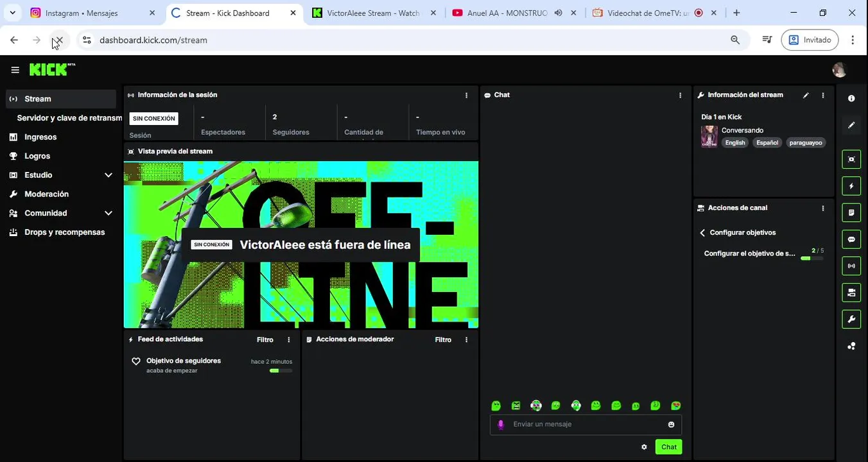Open the hamburger menu beside the Kick logo

(x=15, y=70)
